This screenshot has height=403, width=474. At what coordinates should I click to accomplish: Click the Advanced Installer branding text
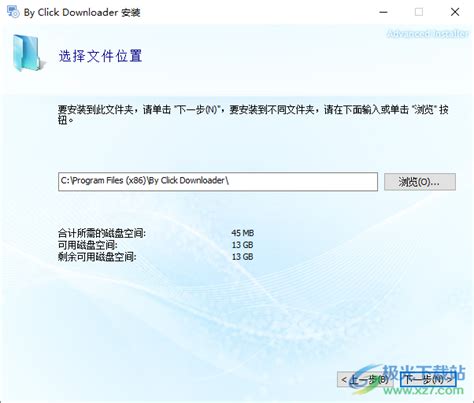427,34
